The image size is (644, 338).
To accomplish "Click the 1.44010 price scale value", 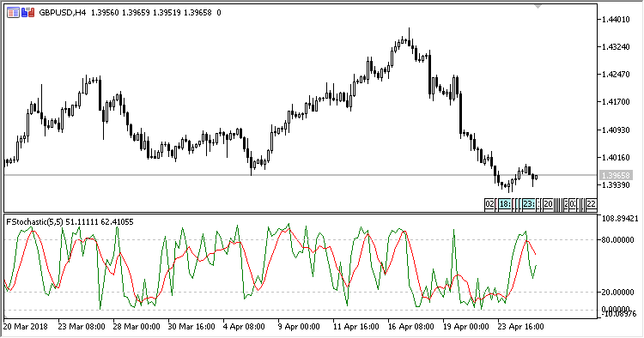I will [x=616, y=19].
